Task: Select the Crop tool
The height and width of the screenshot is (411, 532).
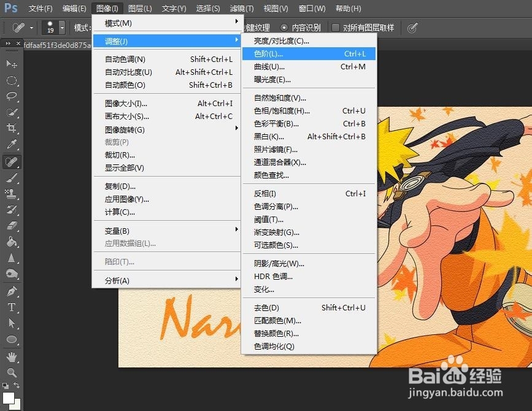Action: [12, 128]
